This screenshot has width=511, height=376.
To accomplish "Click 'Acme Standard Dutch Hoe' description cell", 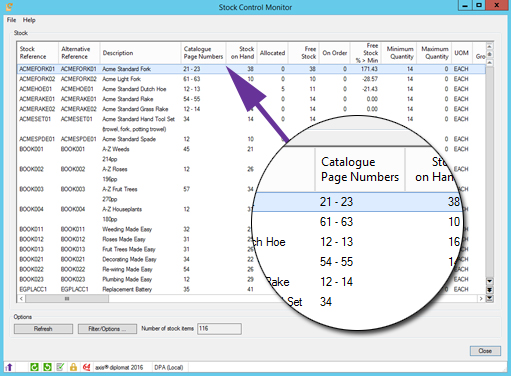I will (134, 89).
